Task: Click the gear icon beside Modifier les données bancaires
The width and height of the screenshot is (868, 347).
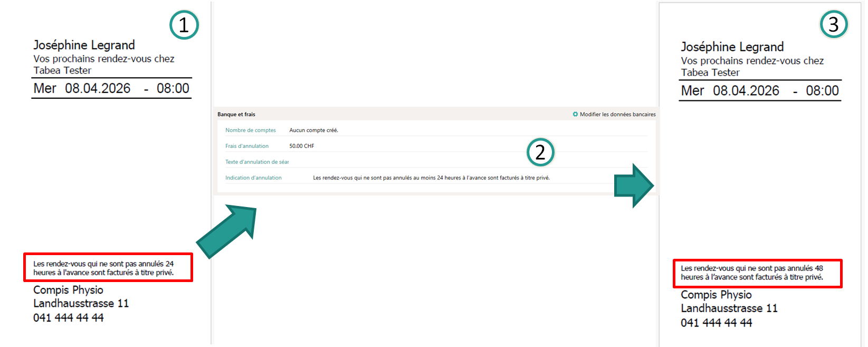Action: pos(575,114)
